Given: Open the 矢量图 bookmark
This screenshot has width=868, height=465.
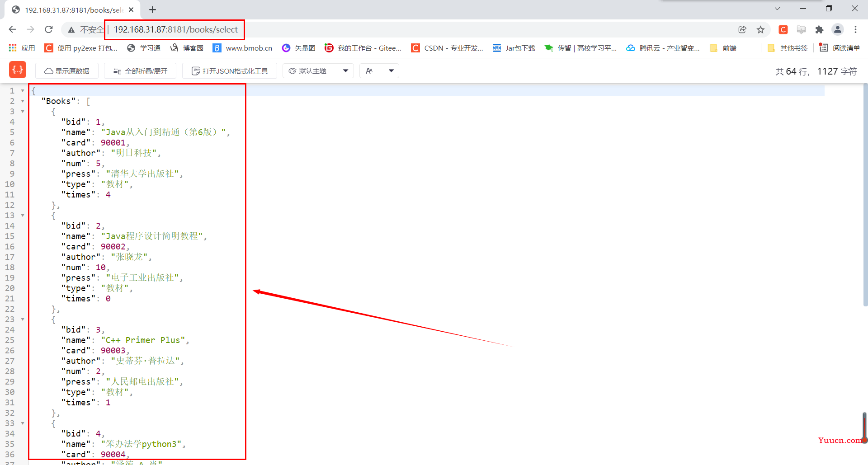Looking at the screenshot, I should pos(298,48).
